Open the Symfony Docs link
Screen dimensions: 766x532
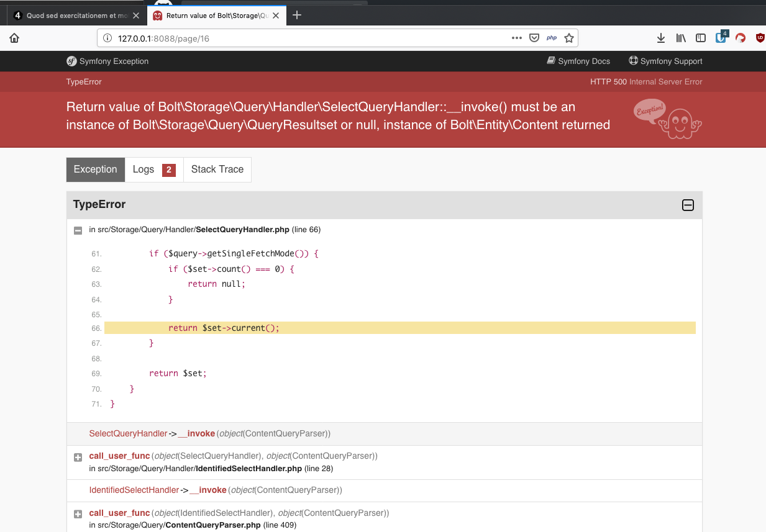pos(578,61)
